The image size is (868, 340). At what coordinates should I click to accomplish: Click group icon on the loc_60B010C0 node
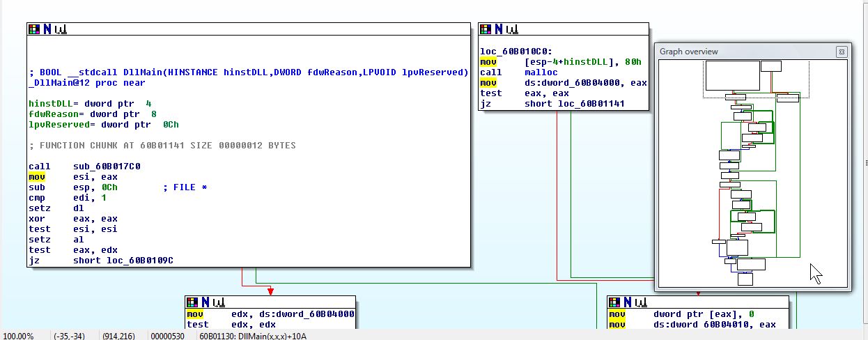coord(511,29)
